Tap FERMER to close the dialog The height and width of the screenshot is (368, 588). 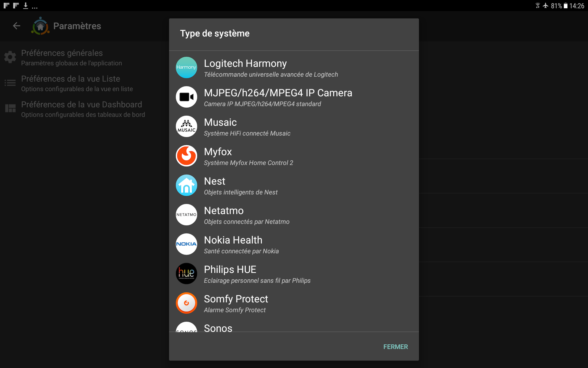tap(395, 347)
